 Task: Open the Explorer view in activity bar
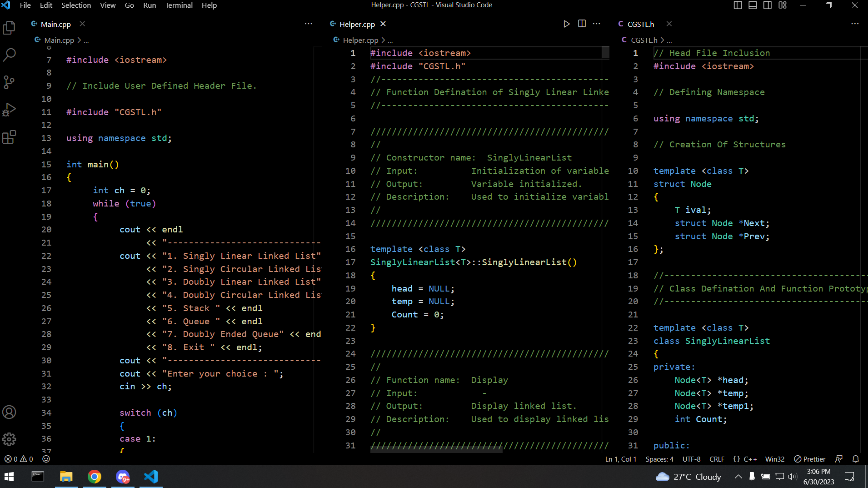9,28
